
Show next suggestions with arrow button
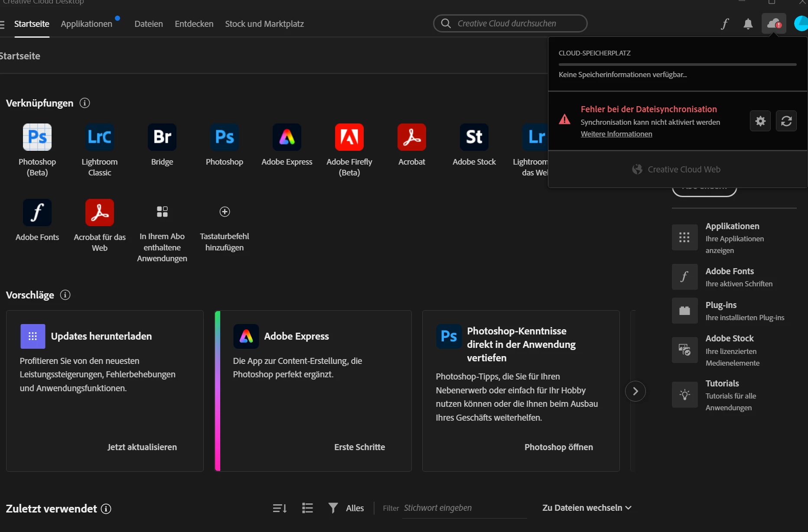click(x=635, y=391)
